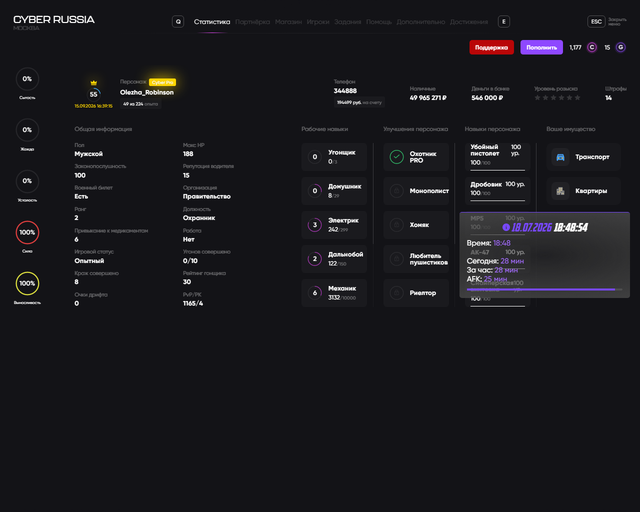Click the Жажда 0% circle indicator

(x=27, y=130)
